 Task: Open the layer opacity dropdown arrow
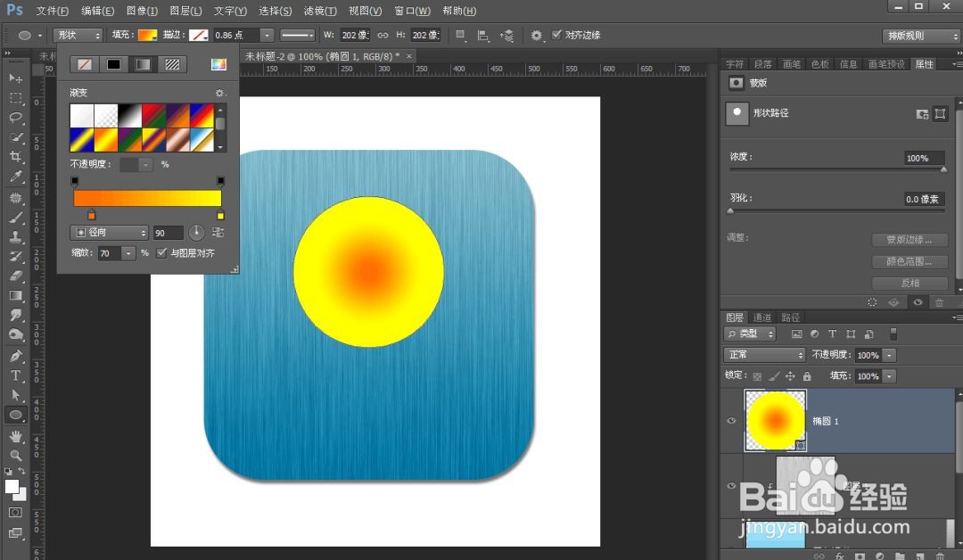click(889, 355)
